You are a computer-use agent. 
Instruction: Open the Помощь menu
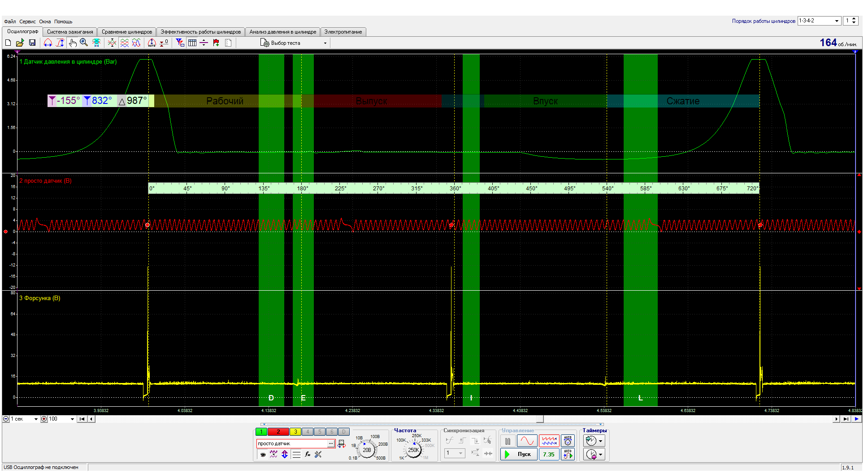[x=63, y=21]
